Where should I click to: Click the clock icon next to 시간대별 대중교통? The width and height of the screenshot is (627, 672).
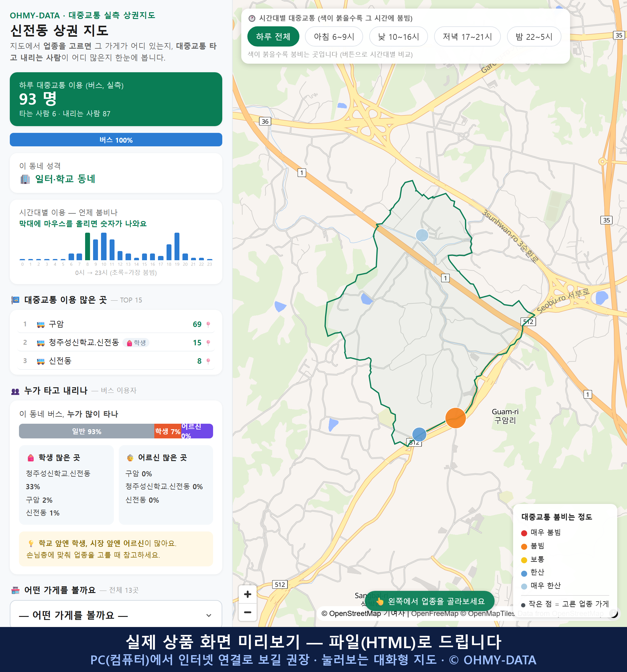[x=252, y=18]
